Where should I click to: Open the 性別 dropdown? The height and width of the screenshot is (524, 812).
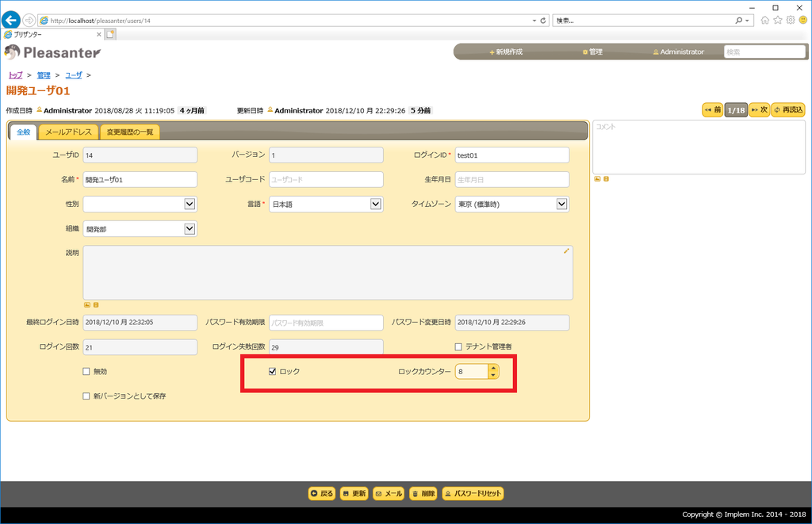pyautogui.click(x=140, y=204)
